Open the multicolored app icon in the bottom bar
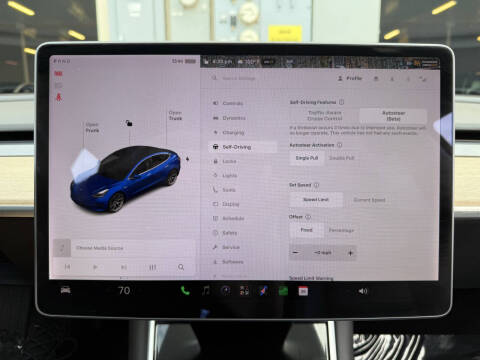The height and width of the screenshot is (360, 480). 244,291
